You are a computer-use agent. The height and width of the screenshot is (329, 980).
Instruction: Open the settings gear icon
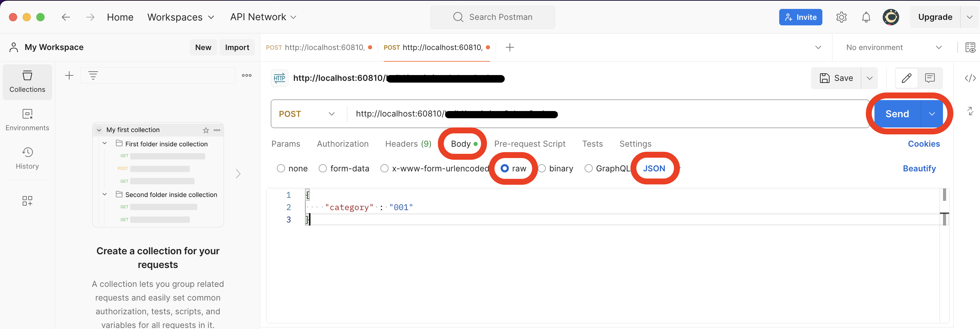click(x=841, y=17)
